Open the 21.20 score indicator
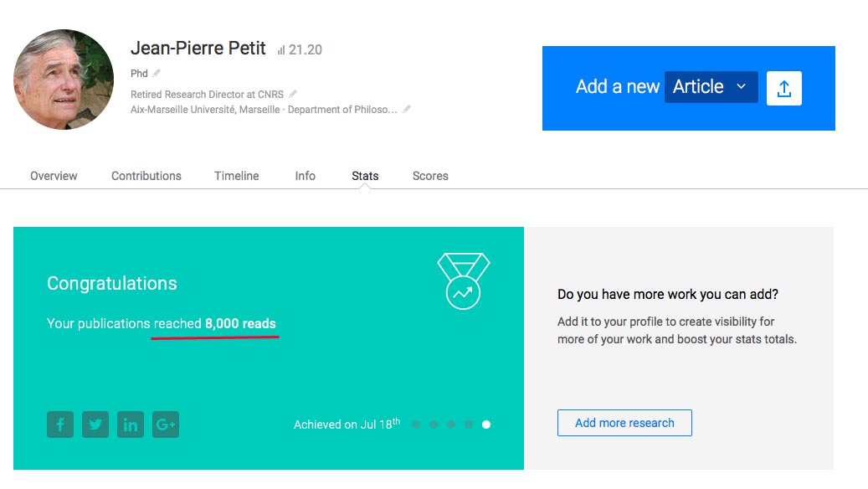The image size is (868, 489). (300, 50)
